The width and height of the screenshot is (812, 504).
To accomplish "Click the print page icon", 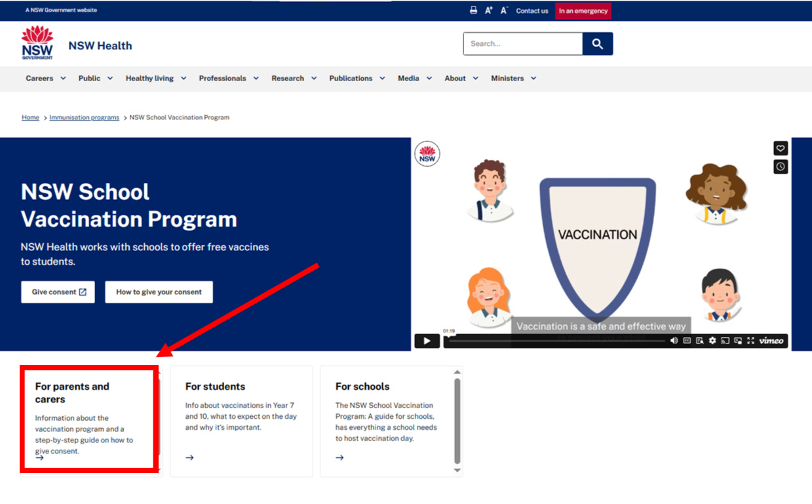I will tap(473, 10).
